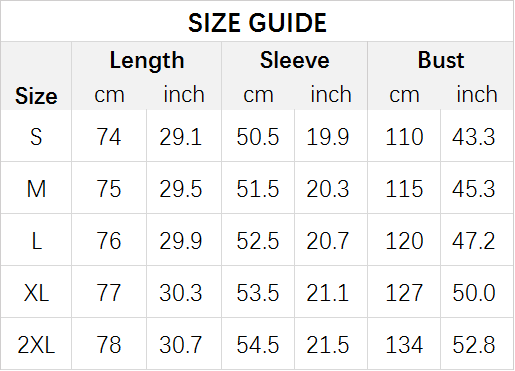Click the SIZE GUIDE title
This screenshot has width=515, height=371.
(x=257, y=23)
